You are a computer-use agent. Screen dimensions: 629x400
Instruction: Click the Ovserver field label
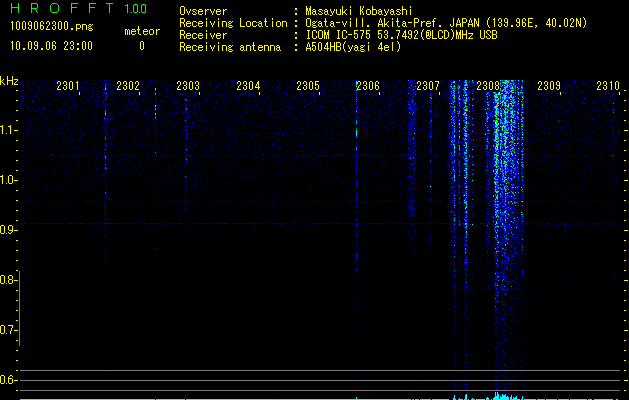tap(203, 11)
